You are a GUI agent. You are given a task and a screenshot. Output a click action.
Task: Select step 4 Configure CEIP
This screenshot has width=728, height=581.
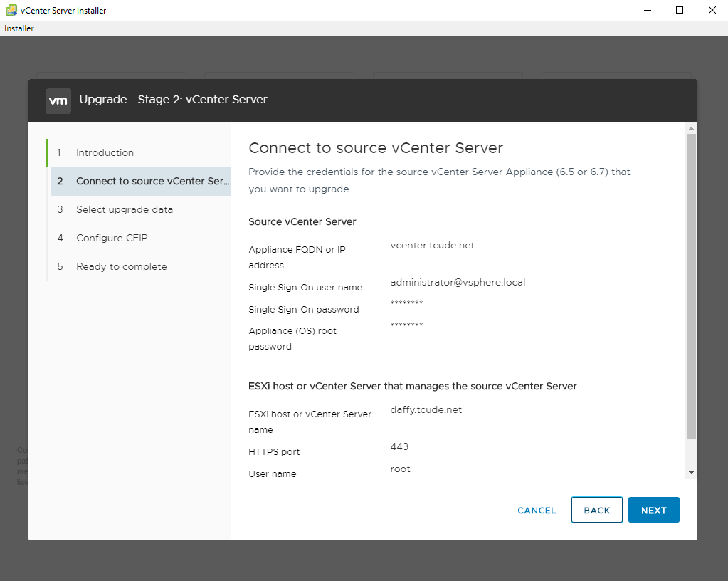pyautogui.click(x=112, y=238)
